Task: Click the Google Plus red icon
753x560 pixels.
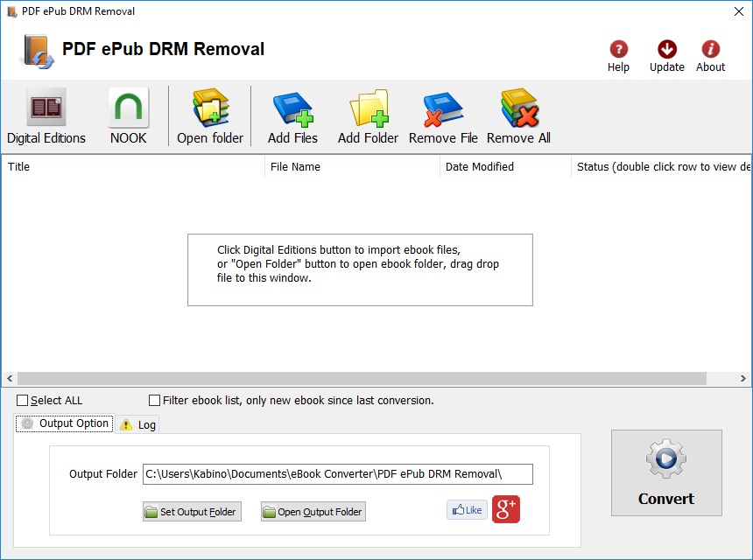Action: (x=506, y=509)
